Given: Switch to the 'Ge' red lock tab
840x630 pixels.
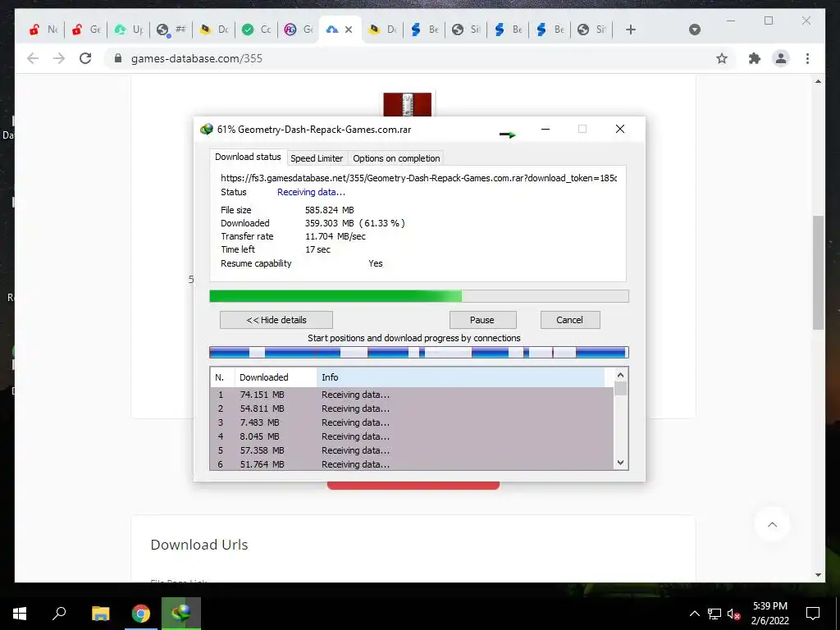Looking at the screenshot, I should (85, 30).
